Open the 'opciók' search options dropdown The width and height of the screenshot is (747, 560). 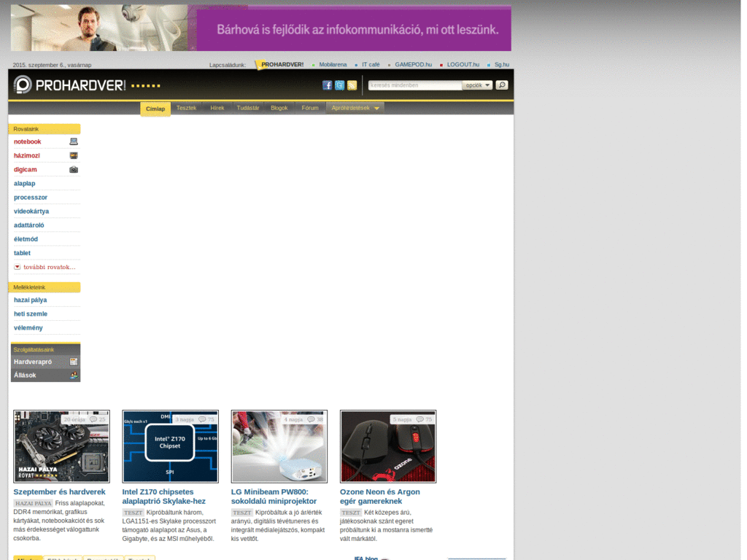(x=478, y=85)
